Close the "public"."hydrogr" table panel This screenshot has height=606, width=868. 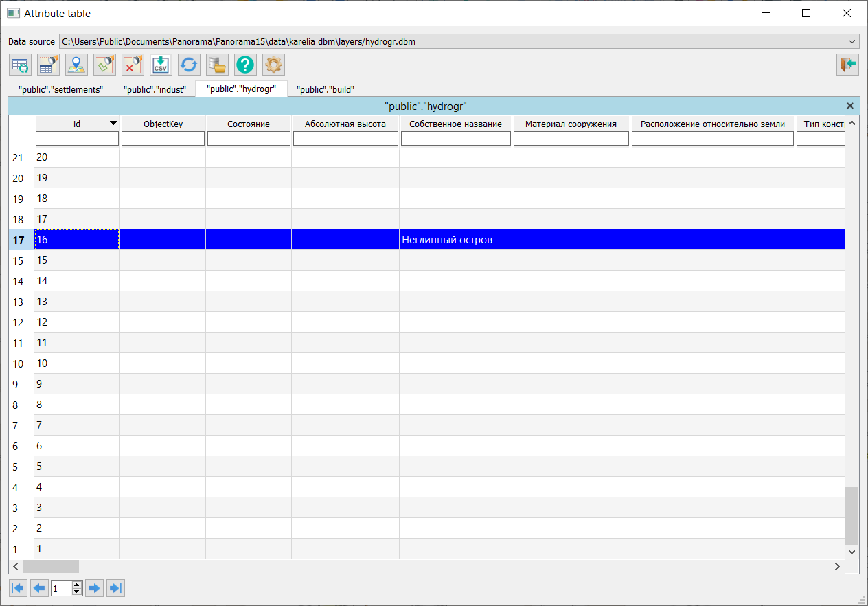pos(850,106)
